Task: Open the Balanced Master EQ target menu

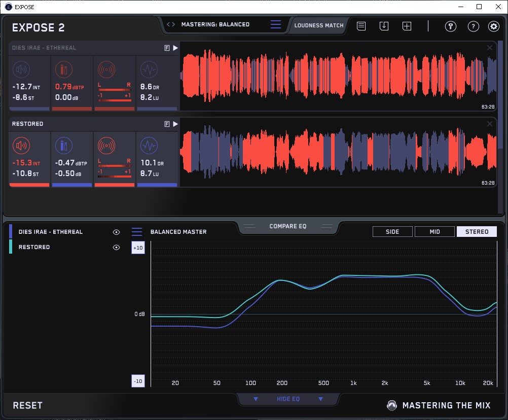Action: tap(137, 232)
